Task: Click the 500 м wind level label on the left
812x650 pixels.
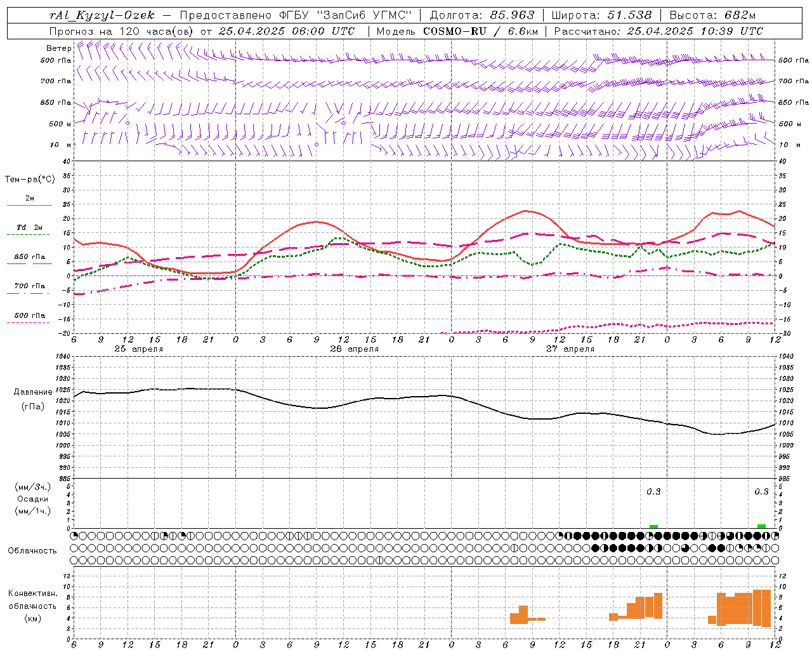Action: pos(60,124)
